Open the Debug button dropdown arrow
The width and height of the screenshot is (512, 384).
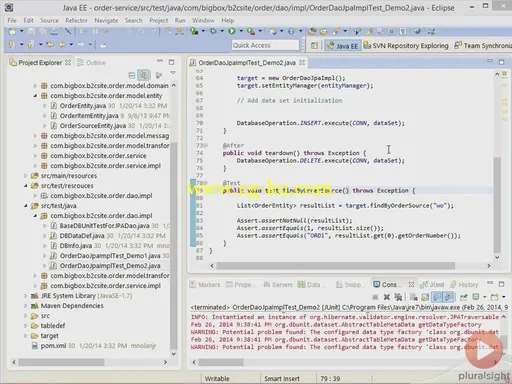click(x=222, y=31)
